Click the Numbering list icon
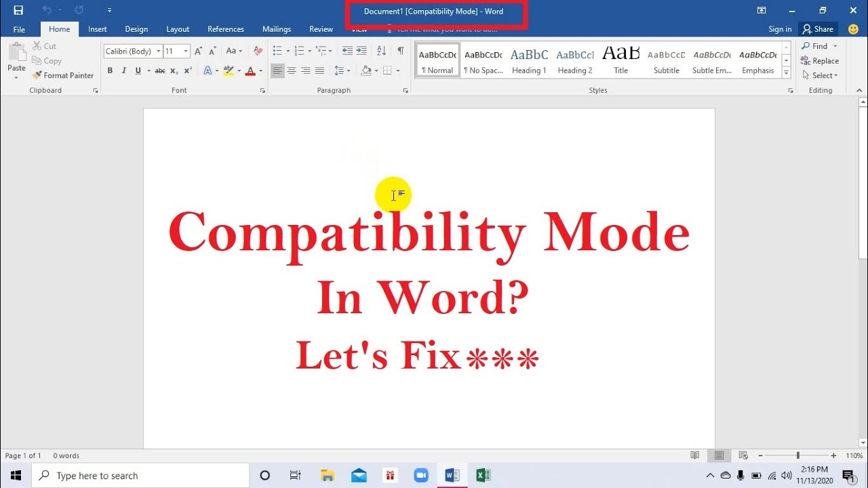868x488 pixels. point(299,52)
